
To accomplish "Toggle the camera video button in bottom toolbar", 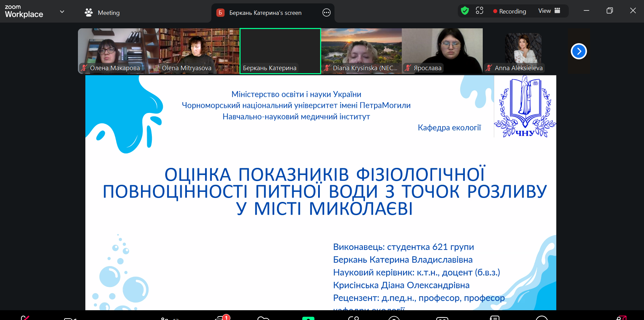I will click(x=70, y=318).
